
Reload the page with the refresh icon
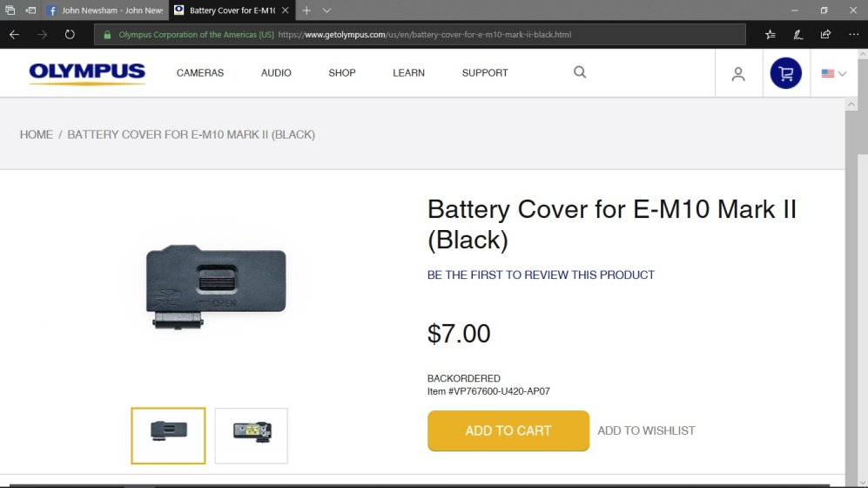click(69, 34)
